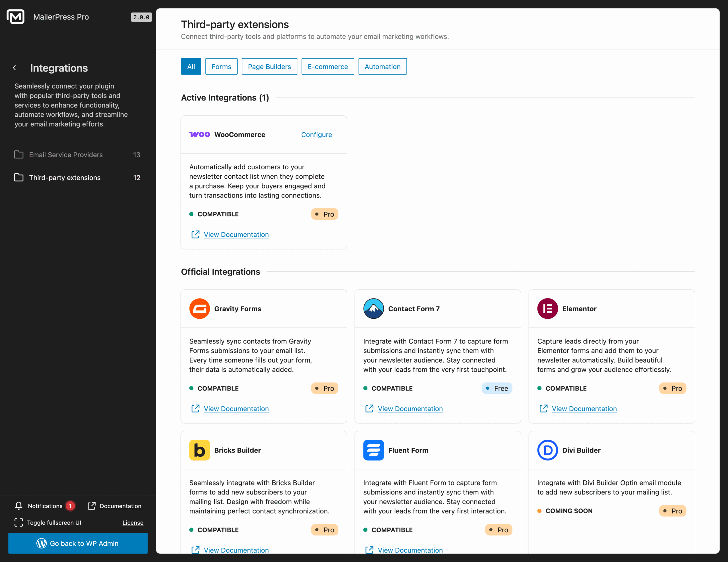Click the Third-party extensions folder icon
This screenshot has height=562, width=728.
pos(19,178)
